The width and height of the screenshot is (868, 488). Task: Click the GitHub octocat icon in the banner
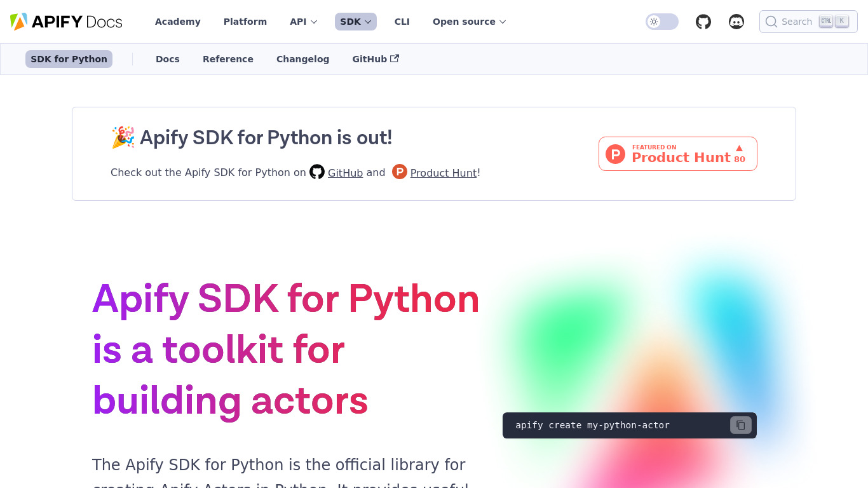317,172
